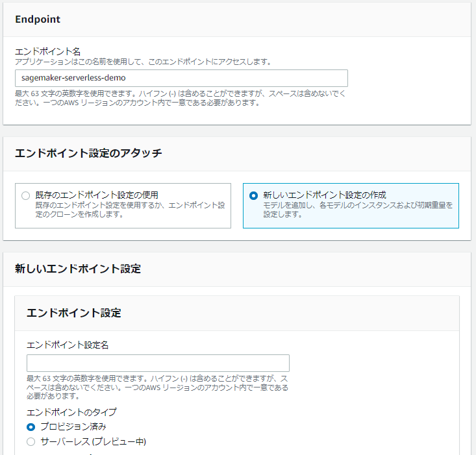Click the エンドポイント設定名 field label
Screen dimensions: 476x455
(x=67, y=345)
